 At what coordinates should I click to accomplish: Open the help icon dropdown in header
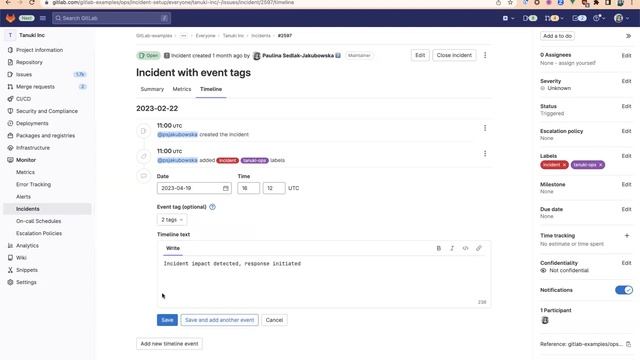(599, 18)
